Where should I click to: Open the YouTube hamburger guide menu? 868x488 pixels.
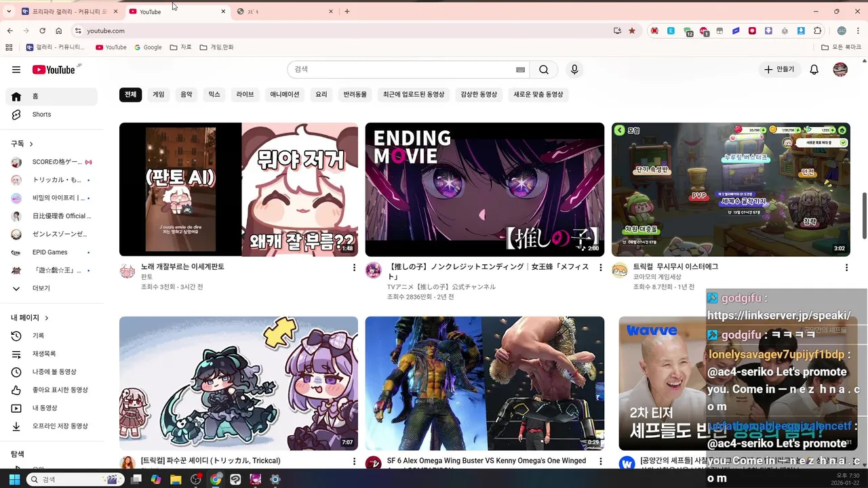pos(16,70)
